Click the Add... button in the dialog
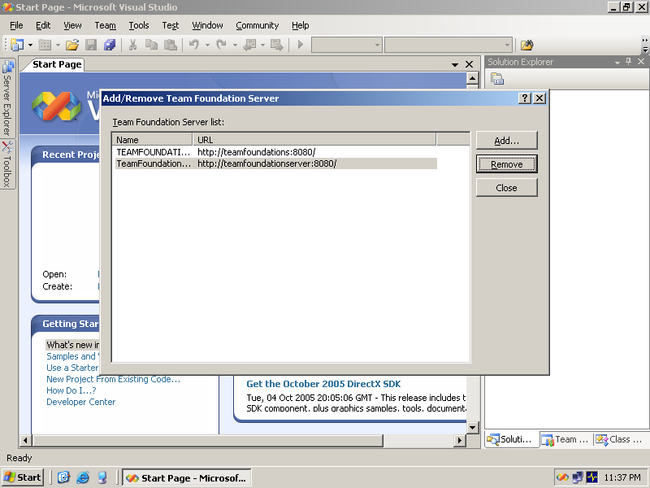Image resolution: width=650 pixels, height=488 pixels. pos(507,141)
